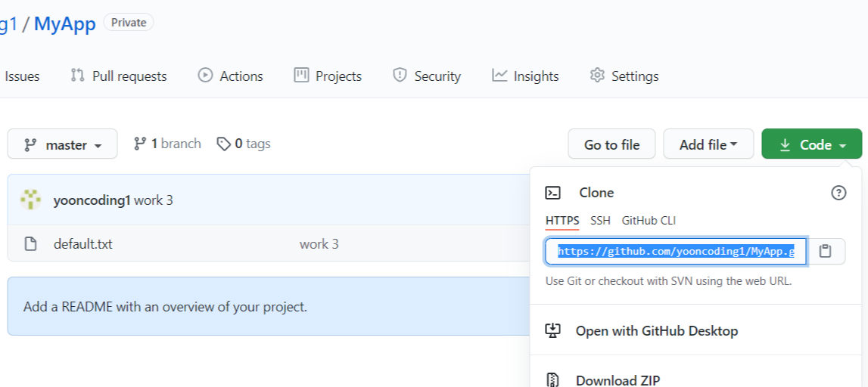868x387 pixels.
Task: Click the tag icon beside 0 tags
Action: coord(223,144)
